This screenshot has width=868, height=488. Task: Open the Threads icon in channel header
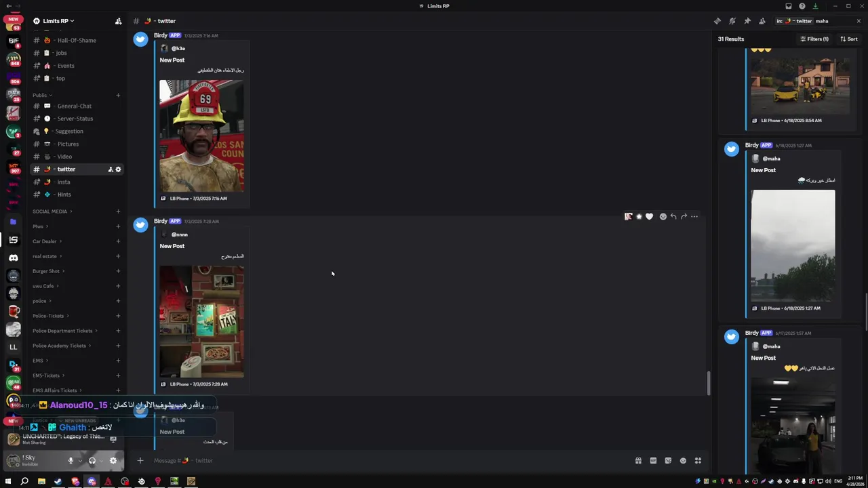tap(717, 21)
